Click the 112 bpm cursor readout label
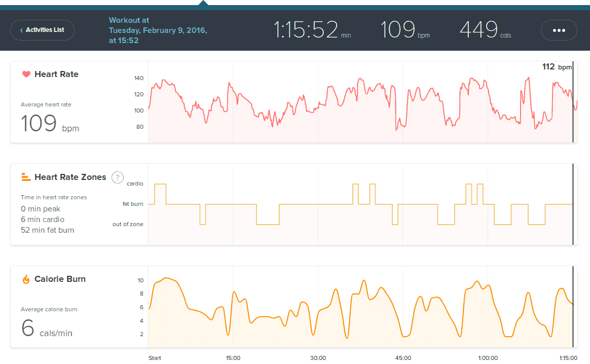This screenshot has width=590, height=364. tap(556, 67)
